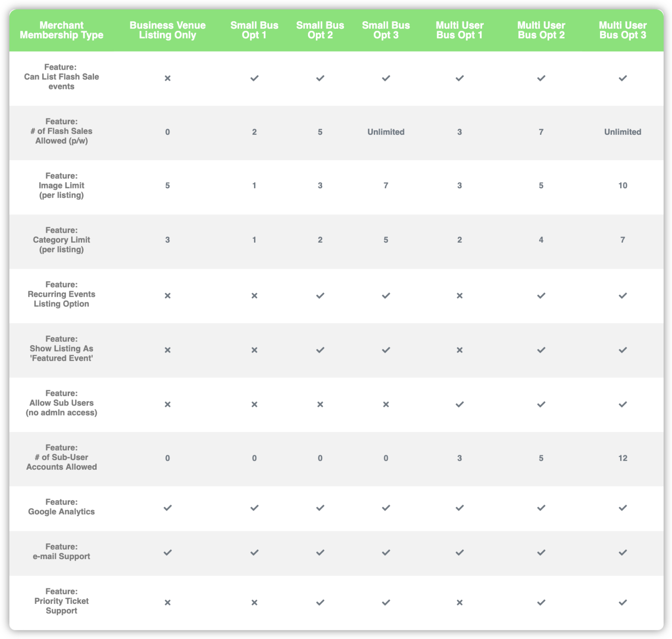Screen dimensions: 672x639
Task: Click Allow Sub Users cross under Small Bus Opt 3
Action: pos(386,405)
